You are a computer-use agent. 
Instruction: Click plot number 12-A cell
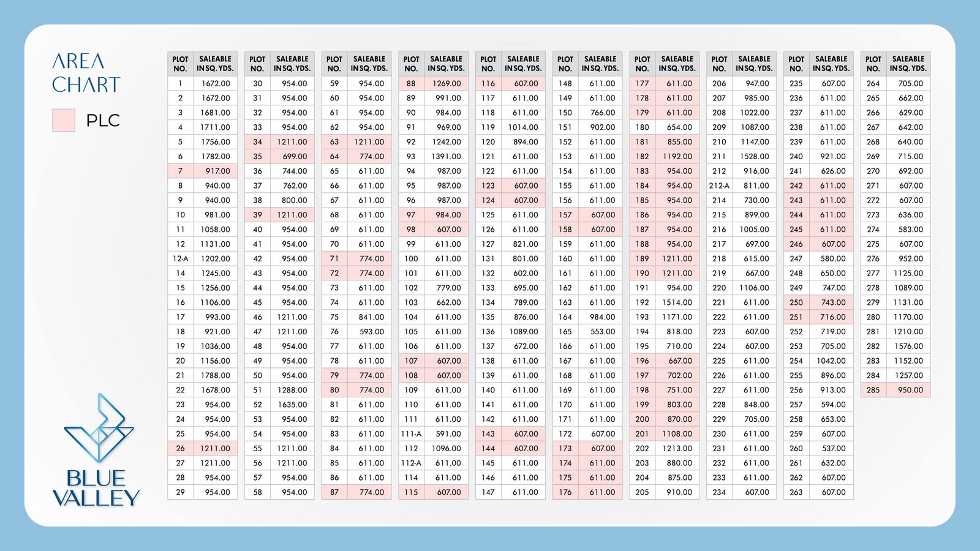click(180, 258)
